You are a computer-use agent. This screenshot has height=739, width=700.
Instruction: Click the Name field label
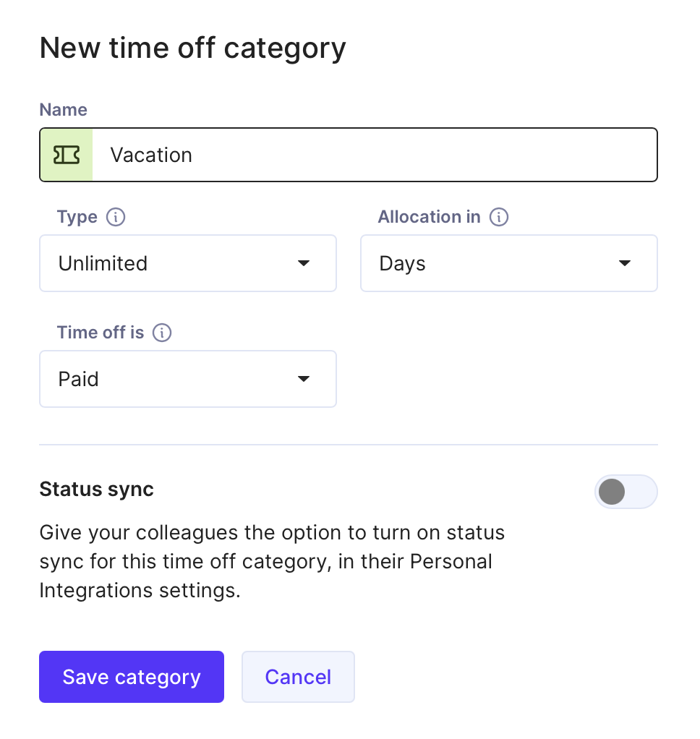[x=63, y=110]
